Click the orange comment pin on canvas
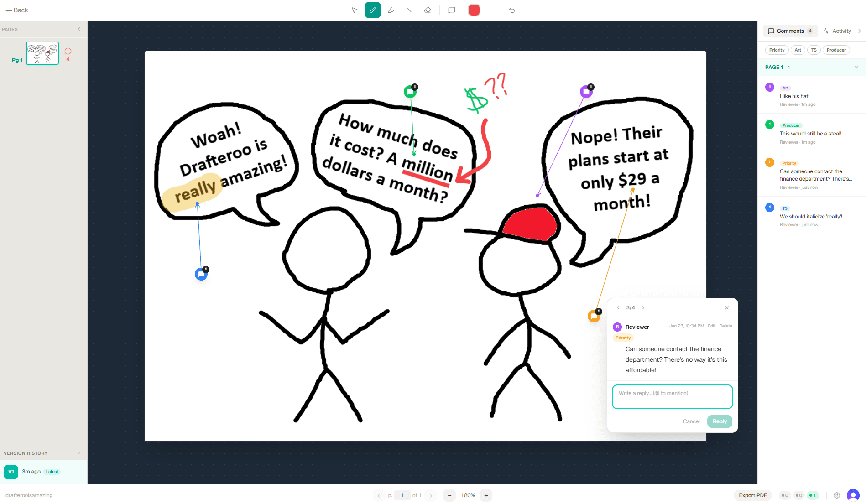 [x=594, y=316]
